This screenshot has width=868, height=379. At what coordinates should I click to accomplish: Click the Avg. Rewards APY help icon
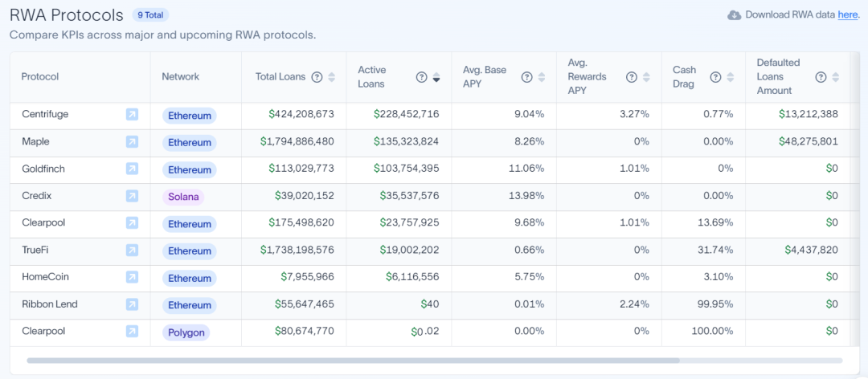[631, 77]
